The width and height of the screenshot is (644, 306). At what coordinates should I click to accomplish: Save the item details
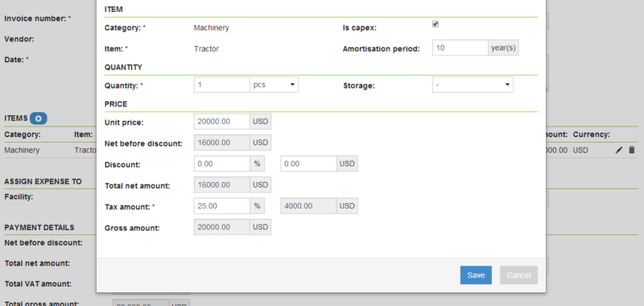[x=476, y=275]
